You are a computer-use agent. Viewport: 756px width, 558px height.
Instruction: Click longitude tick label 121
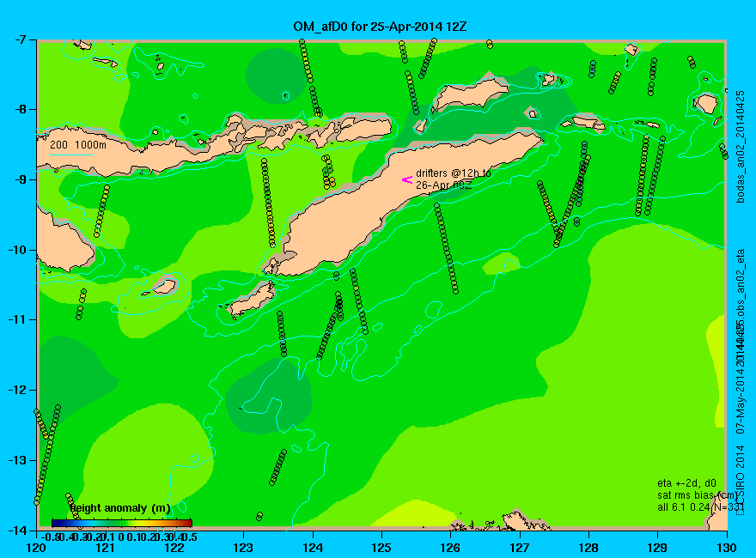(105, 548)
